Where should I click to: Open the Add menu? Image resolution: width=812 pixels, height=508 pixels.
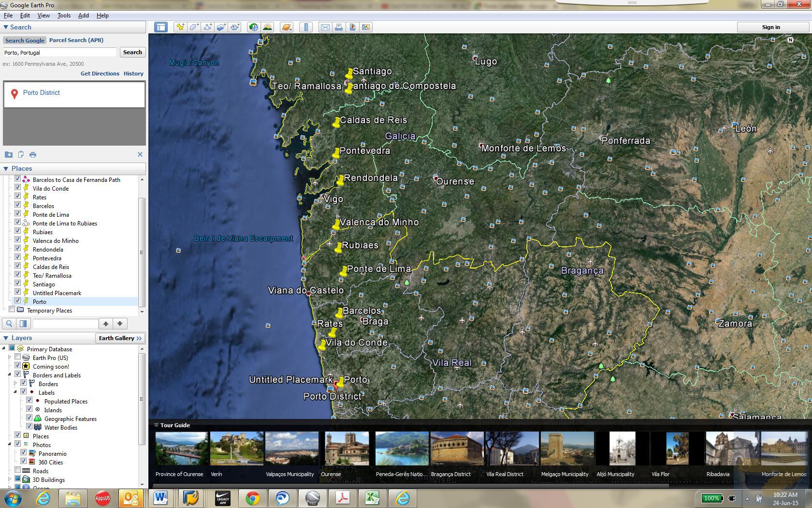84,15
